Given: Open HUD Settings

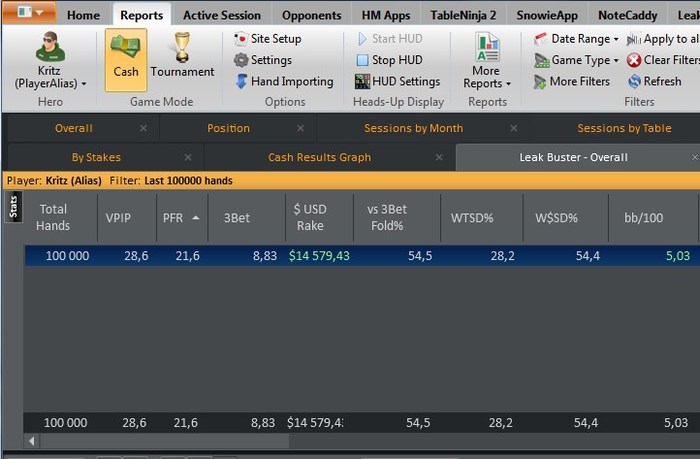Looking at the screenshot, I should [x=397, y=81].
